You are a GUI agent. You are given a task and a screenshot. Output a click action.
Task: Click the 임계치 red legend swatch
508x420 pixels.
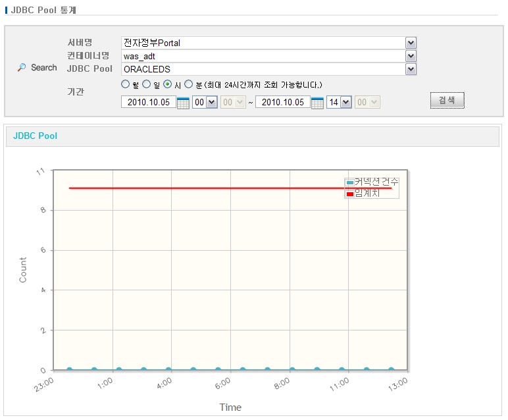(349, 193)
